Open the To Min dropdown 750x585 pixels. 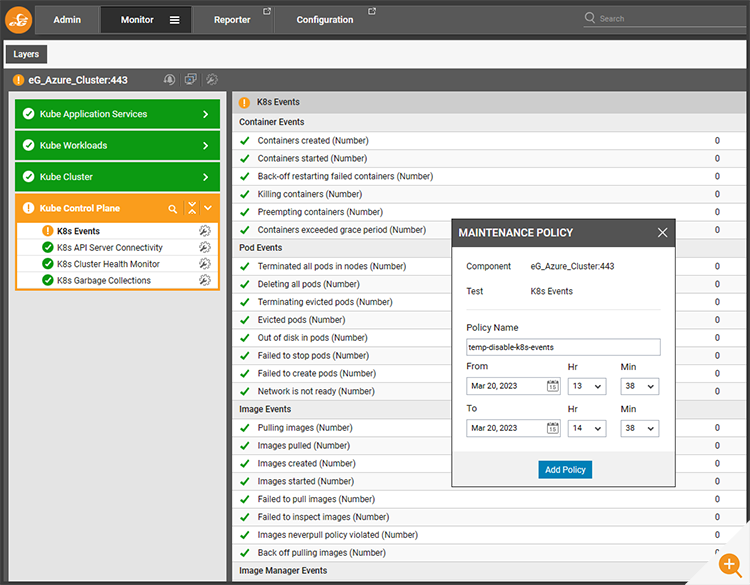640,428
